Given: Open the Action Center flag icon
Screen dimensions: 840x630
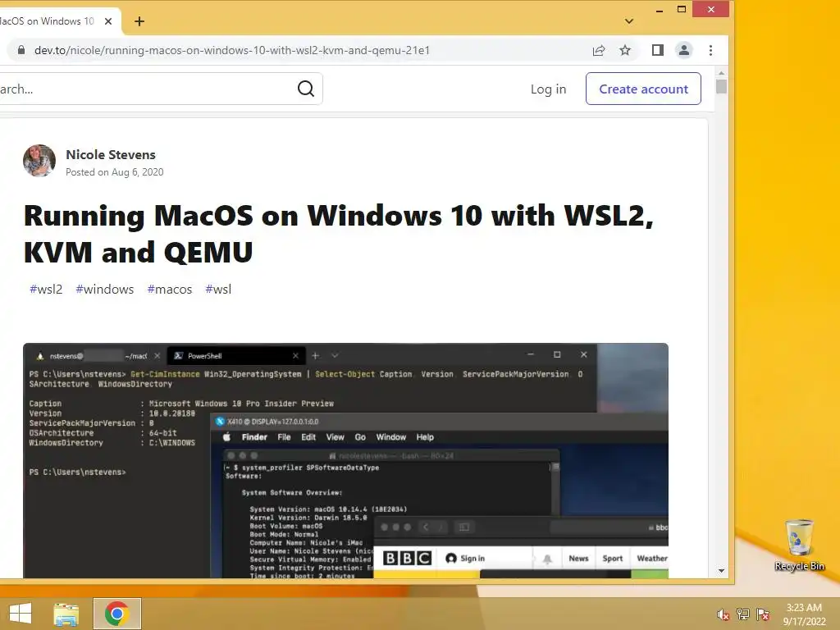Looking at the screenshot, I should (x=763, y=614).
